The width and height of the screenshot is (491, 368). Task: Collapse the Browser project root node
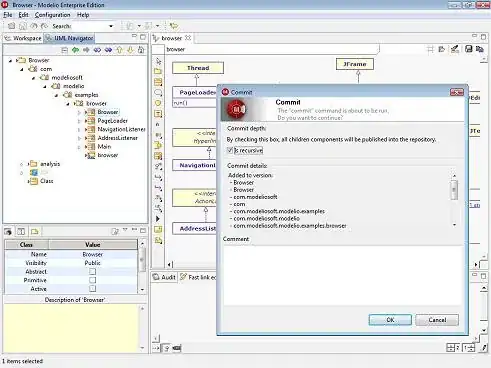10,60
